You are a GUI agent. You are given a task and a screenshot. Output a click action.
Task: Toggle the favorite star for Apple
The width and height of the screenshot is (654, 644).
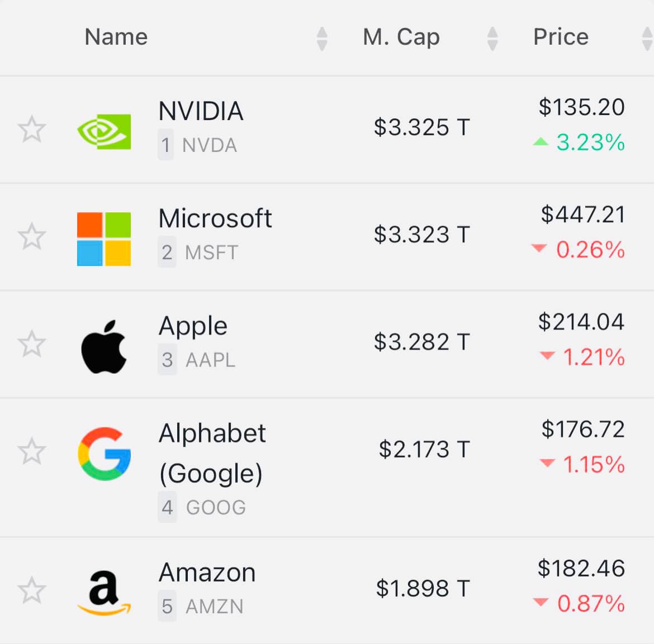[x=32, y=344]
